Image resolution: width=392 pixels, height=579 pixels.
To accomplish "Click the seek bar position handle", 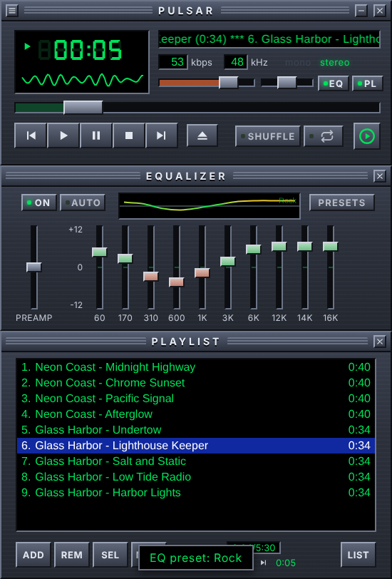I will tap(83, 108).
